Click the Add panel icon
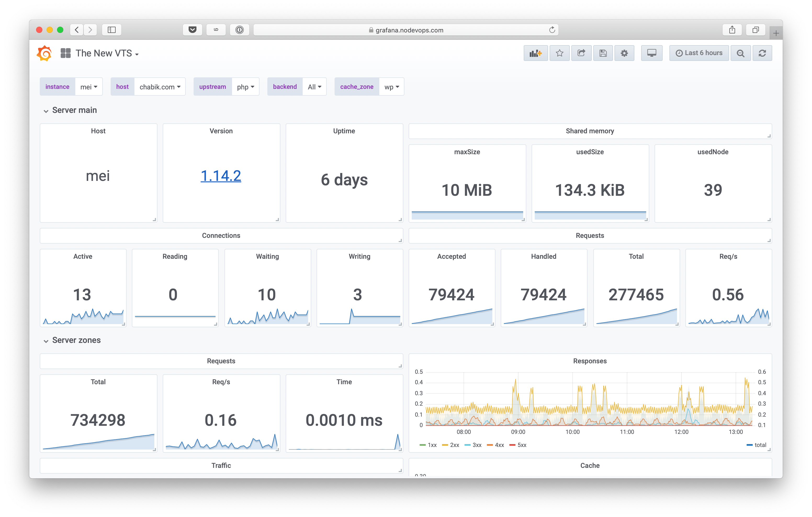 point(535,53)
